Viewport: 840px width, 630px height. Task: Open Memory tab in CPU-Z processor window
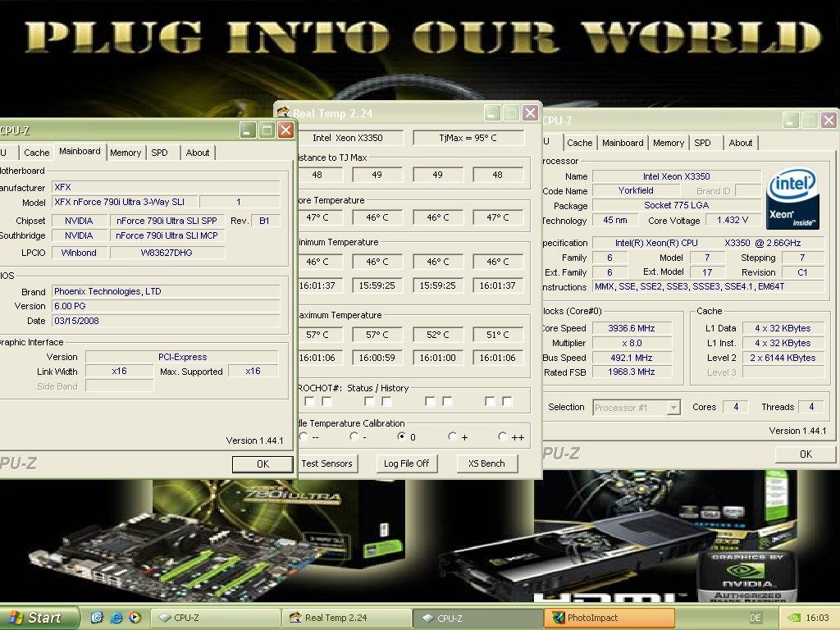click(668, 143)
